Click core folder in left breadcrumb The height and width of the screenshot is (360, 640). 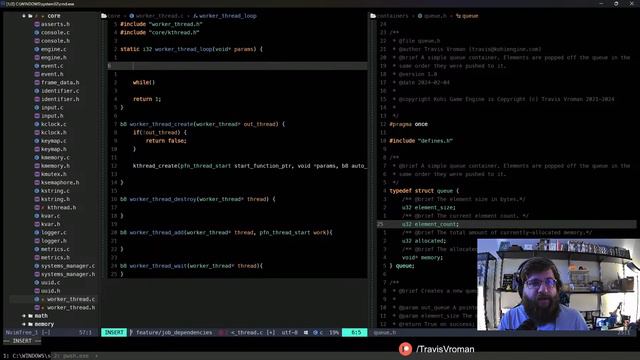coord(114,16)
